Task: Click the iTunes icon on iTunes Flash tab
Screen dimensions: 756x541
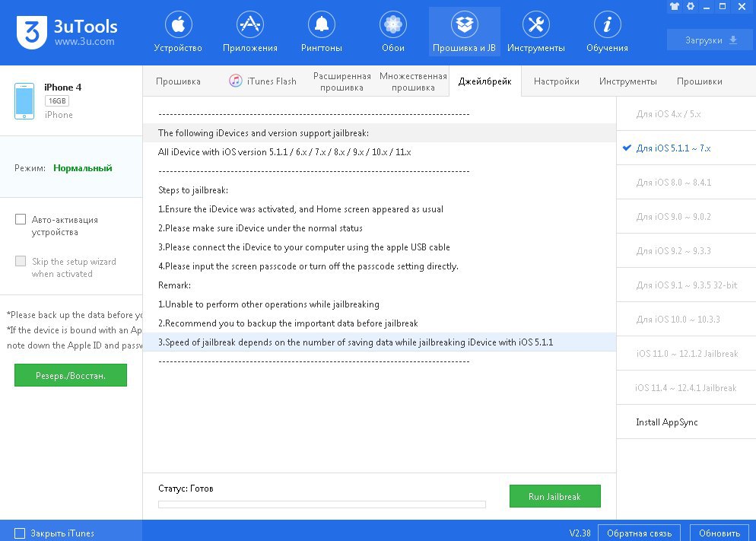Action: (x=235, y=81)
